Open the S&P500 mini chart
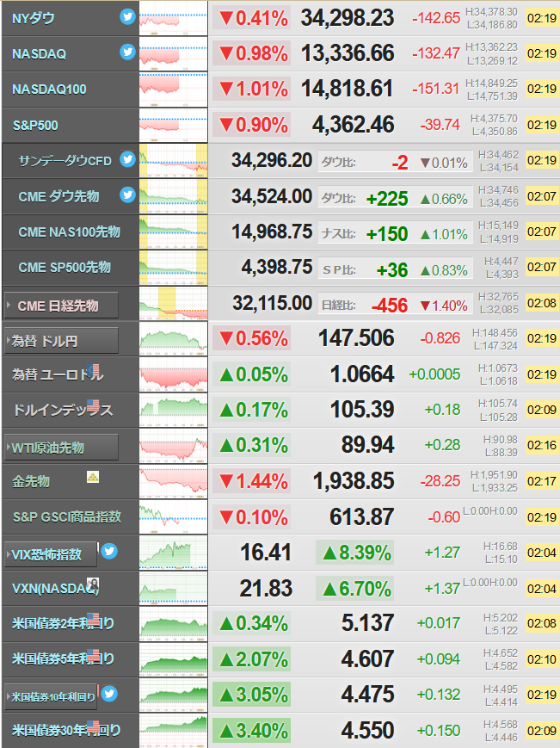Screen dimensions: 560x748 tap(174, 125)
